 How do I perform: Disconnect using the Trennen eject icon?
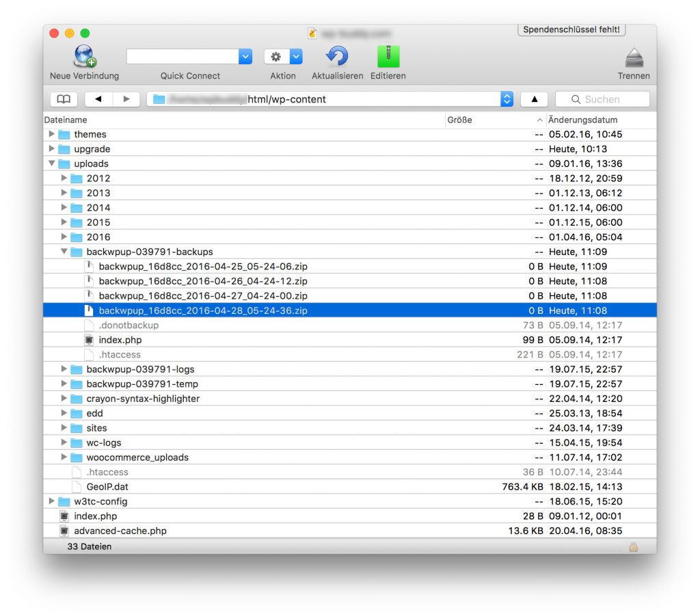click(633, 57)
